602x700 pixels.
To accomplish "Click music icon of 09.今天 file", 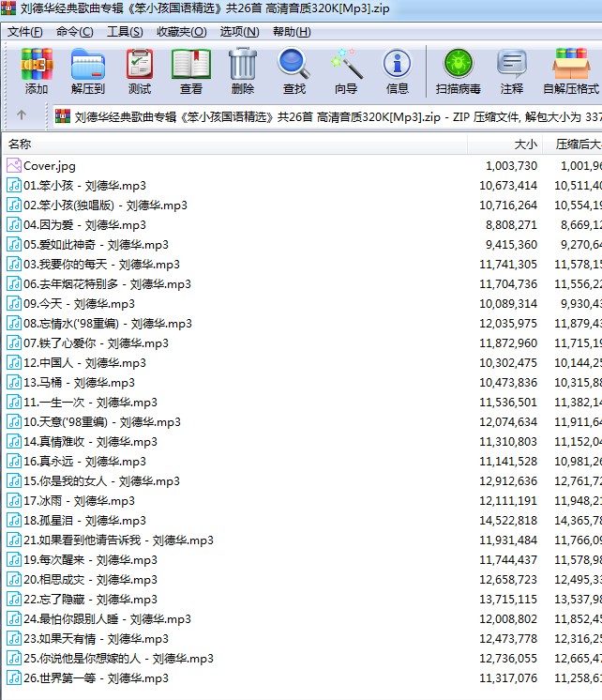I will click(x=14, y=304).
